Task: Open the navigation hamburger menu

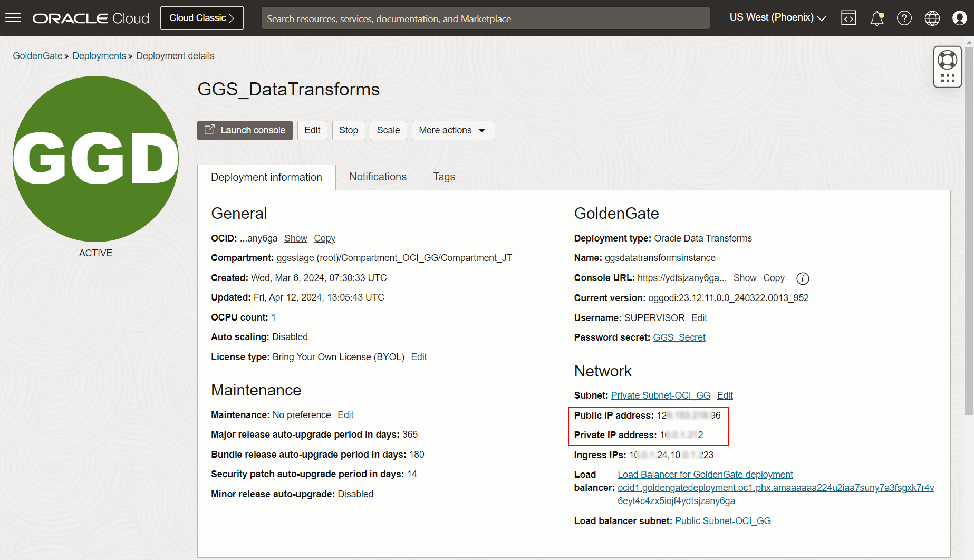Action: [x=13, y=17]
